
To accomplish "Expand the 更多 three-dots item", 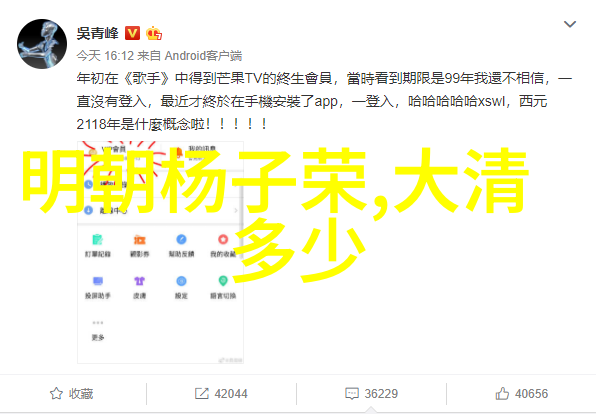I will [98, 330].
